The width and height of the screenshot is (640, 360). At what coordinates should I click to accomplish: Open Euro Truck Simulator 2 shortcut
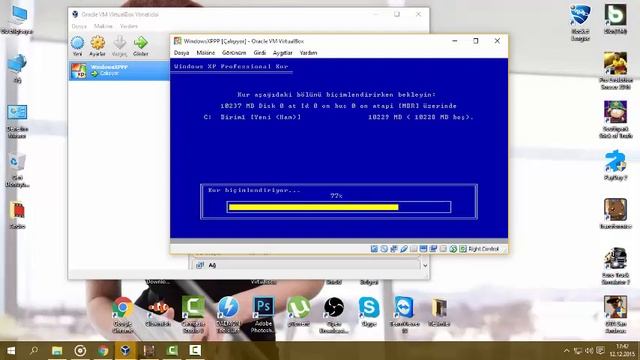pyautogui.click(x=616, y=266)
